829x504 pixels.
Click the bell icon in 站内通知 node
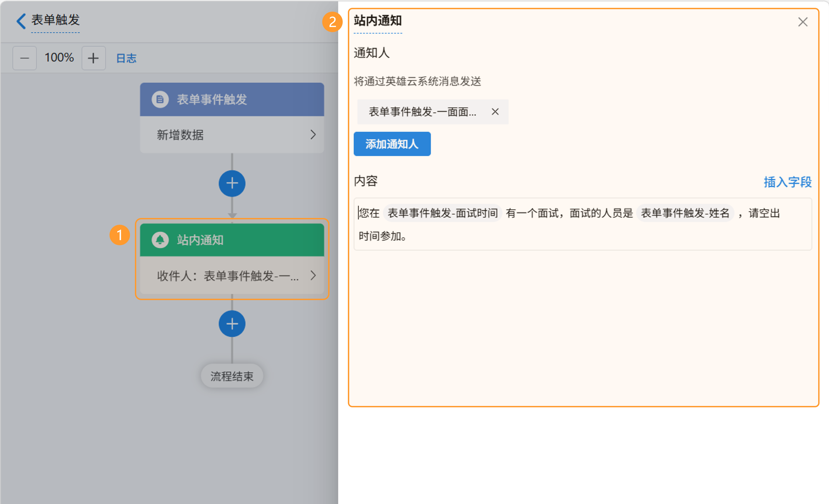(160, 240)
